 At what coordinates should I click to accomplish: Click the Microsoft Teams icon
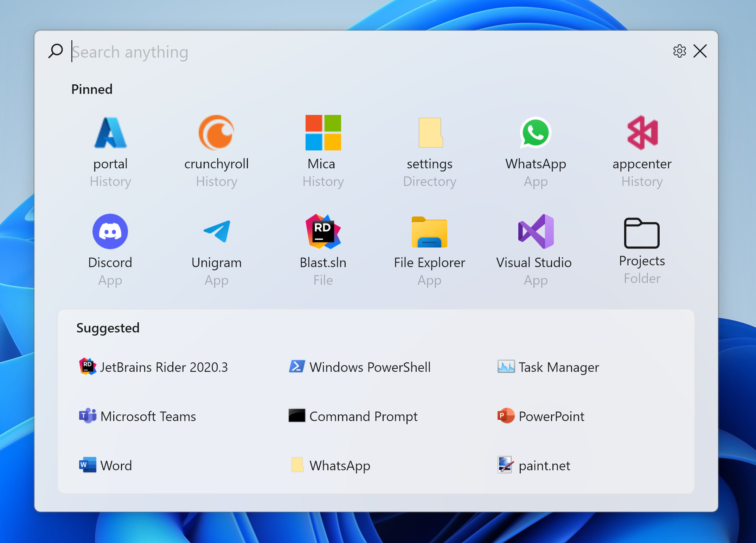pos(88,416)
